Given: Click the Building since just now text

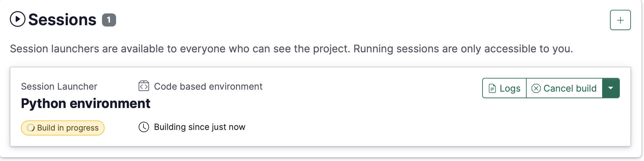Looking at the screenshot, I should coord(200,127).
